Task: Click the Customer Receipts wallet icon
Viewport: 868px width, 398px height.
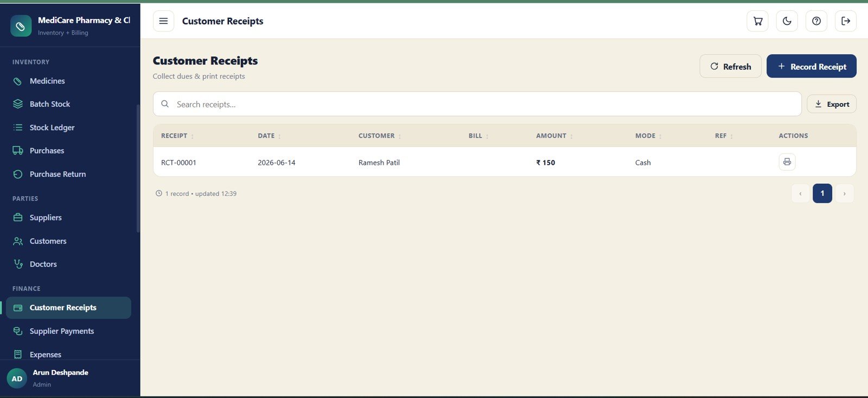Action: (x=18, y=307)
